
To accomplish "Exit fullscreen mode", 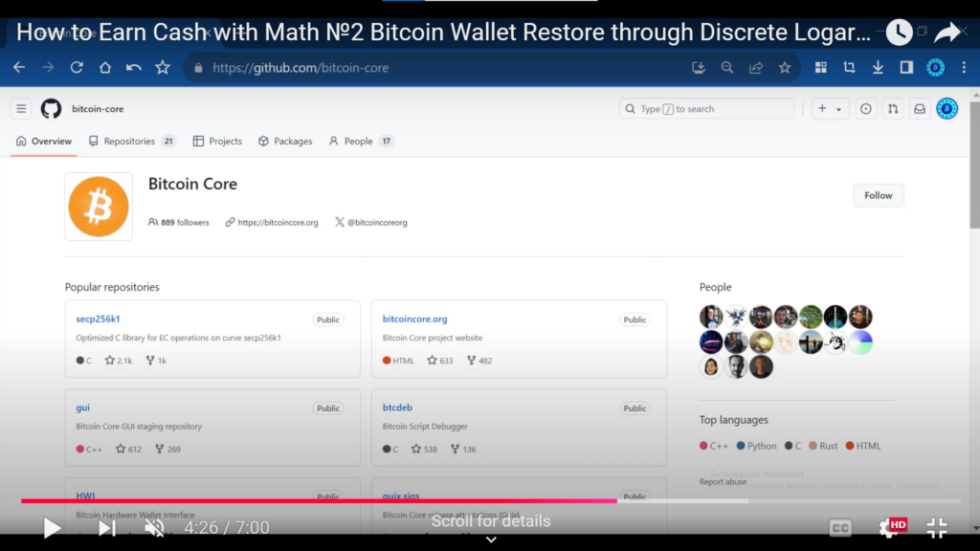I will pos(937,528).
